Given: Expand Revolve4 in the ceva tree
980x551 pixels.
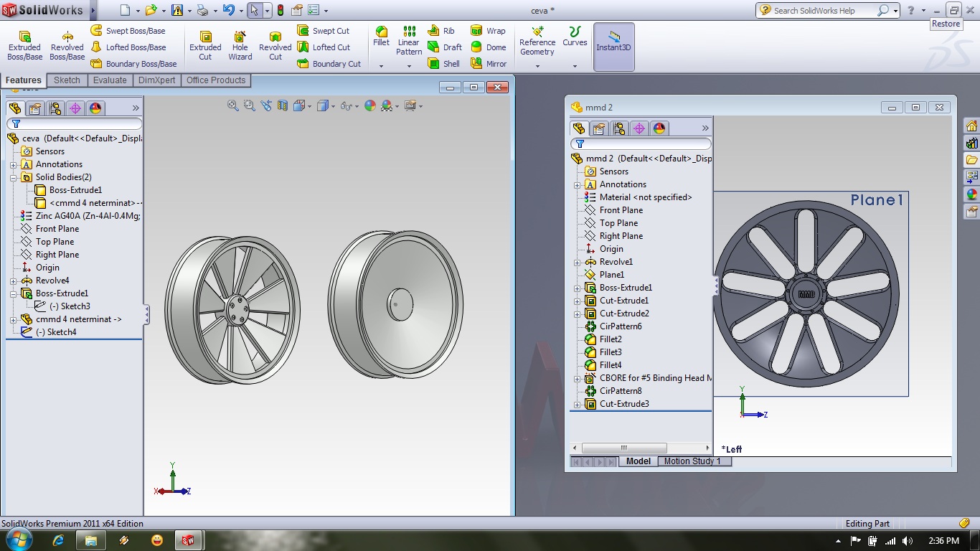Looking at the screenshot, I should click(x=13, y=281).
